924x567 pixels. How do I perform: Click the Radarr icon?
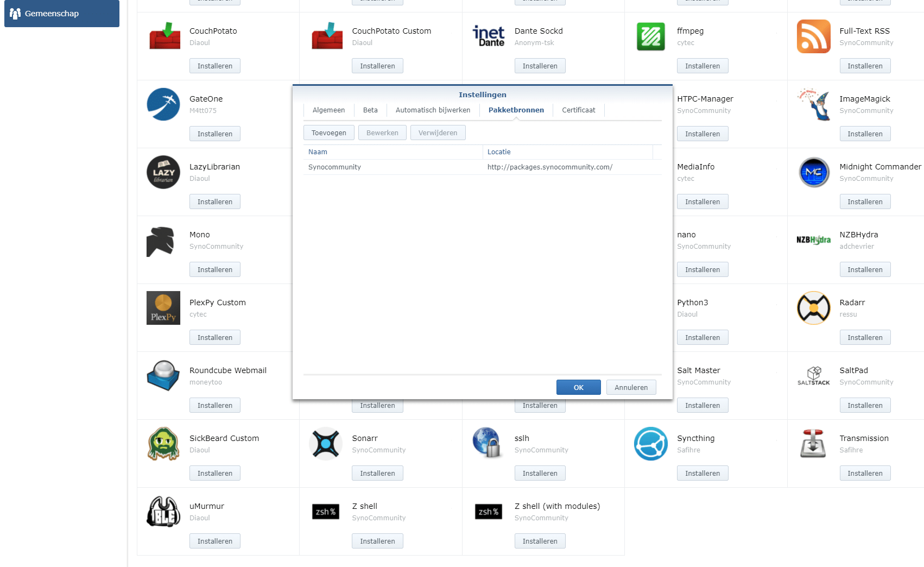813,308
